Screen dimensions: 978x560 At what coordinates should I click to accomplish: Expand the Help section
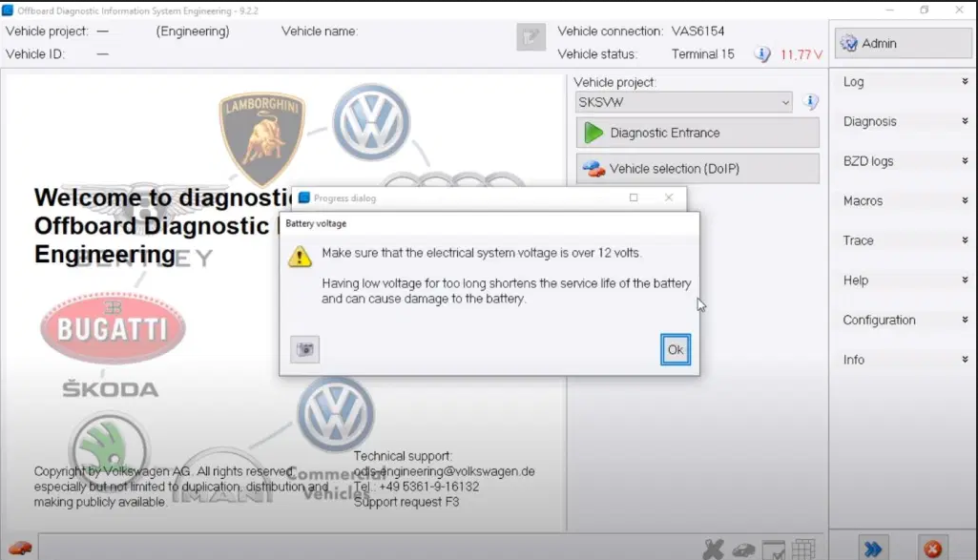click(904, 280)
